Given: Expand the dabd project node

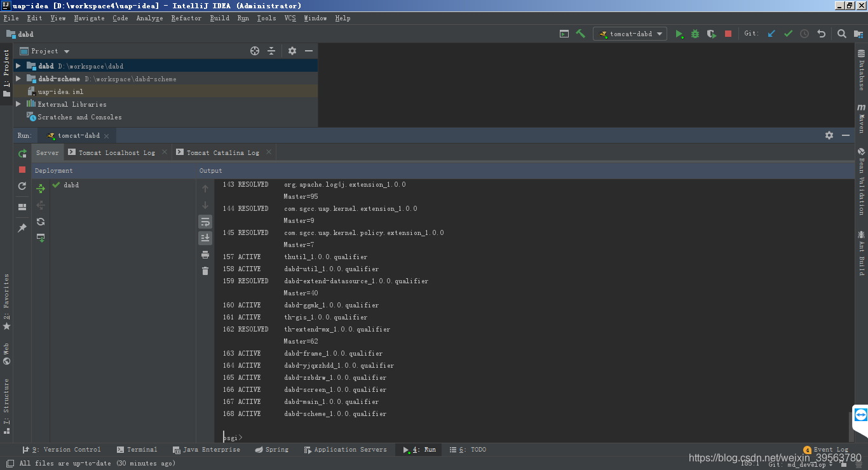Looking at the screenshot, I should (x=18, y=66).
